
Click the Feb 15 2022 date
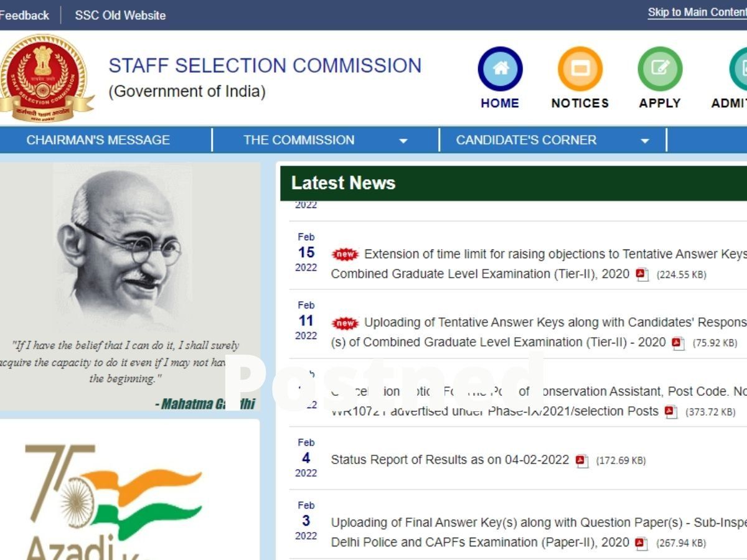[306, 252]
